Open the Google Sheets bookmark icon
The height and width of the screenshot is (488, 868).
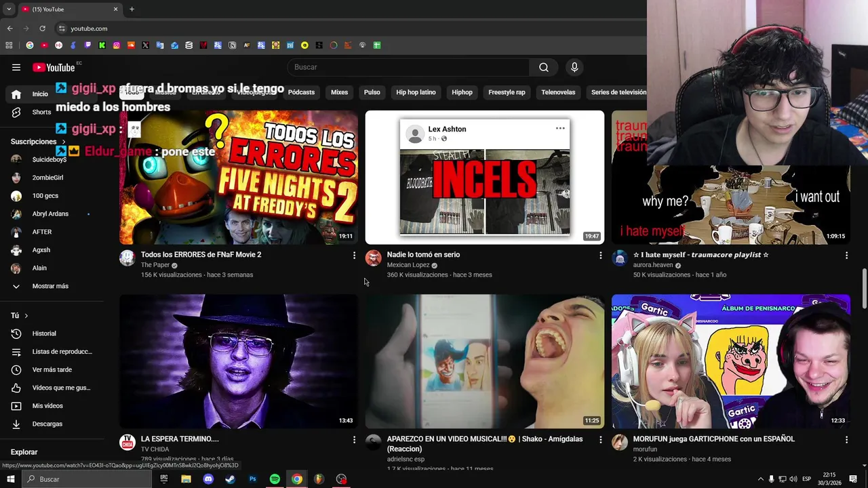[x=377, y=45]
